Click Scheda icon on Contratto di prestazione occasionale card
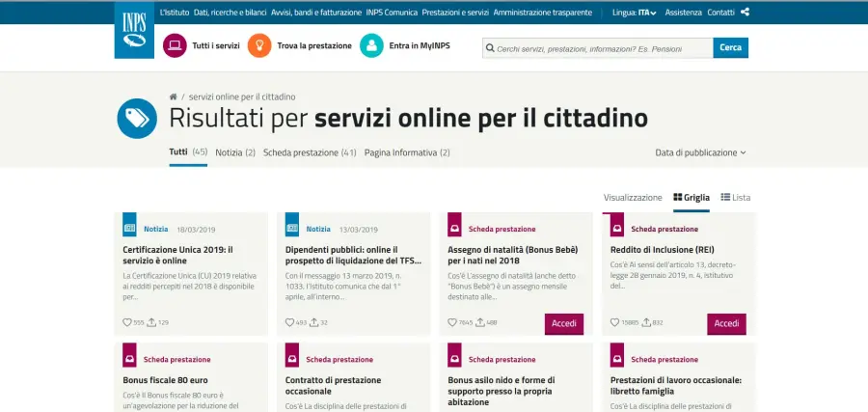 point(292,355)
